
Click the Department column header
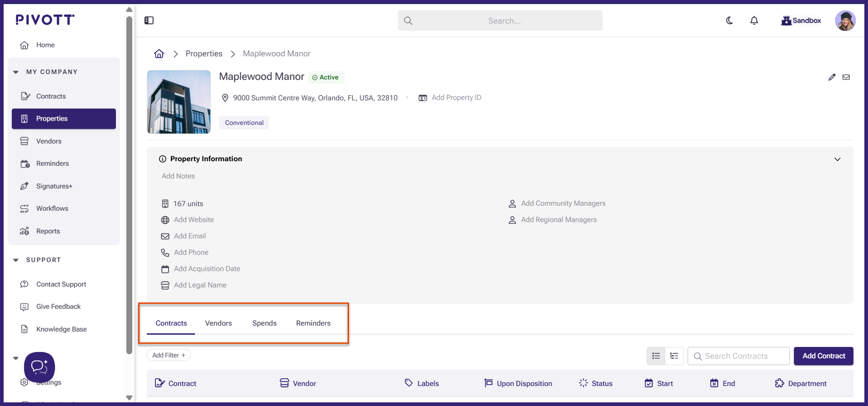pyautogui.click(x=801, y=383)
